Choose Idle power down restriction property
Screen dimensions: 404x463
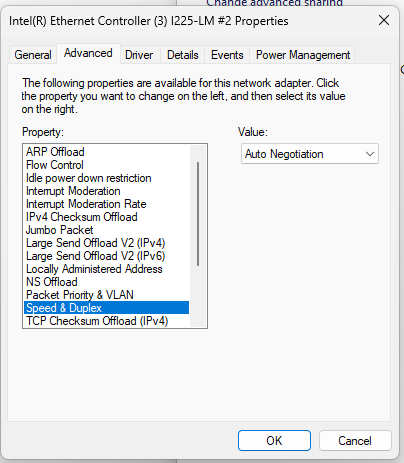pos(107,178)
